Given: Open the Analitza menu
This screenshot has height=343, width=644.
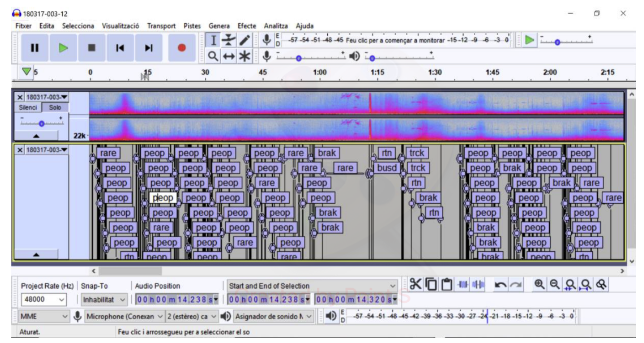Looking at the screenshot, I should pos(276,26).
